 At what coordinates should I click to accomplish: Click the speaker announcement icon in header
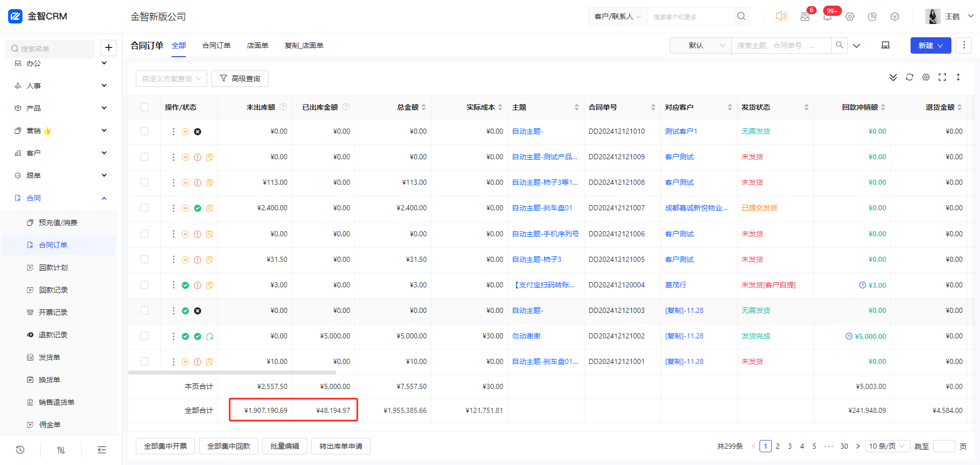click(x=781, y=16)
